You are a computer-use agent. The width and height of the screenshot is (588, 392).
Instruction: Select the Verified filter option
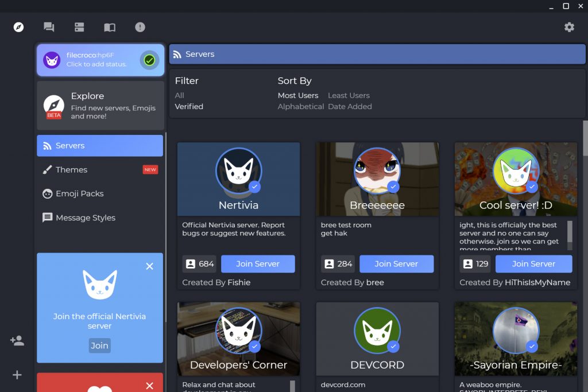pyautogui.click(x=189, y=106)
